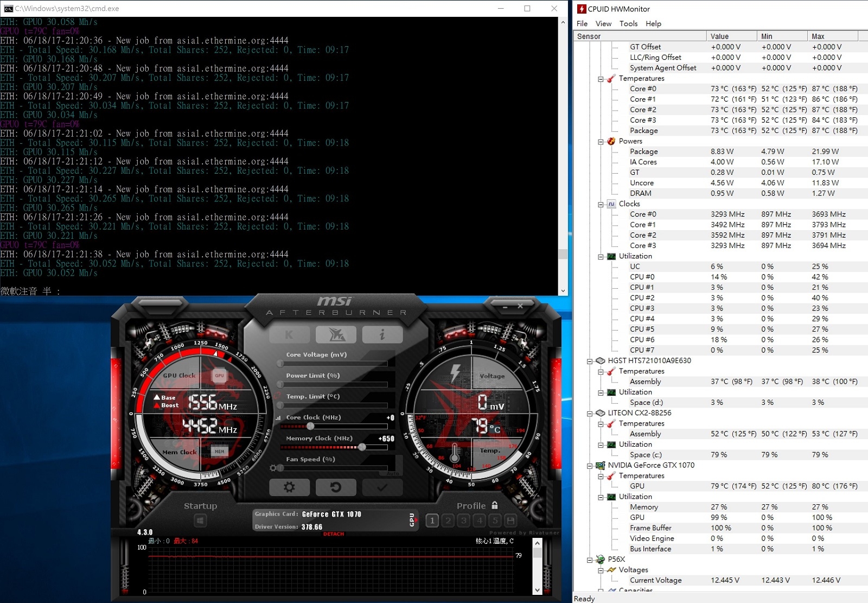Screen dimensions: 868x603
Task: Click the MSI dragon-wing button in Afterburner
Action: pos(336,335)
